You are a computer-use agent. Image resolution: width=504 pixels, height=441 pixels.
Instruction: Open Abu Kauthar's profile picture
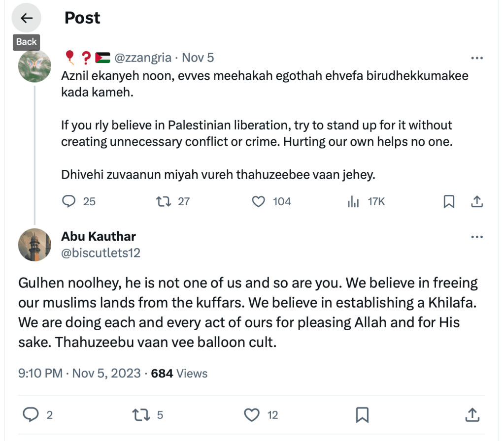tap(34, 245)
